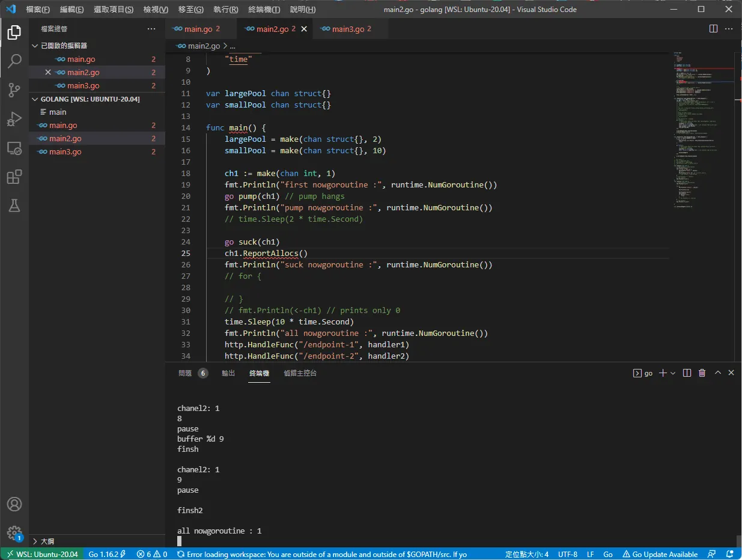Maximize the panel size with chevron
This screenshot has height=560, width=742.
coord(717,373)
